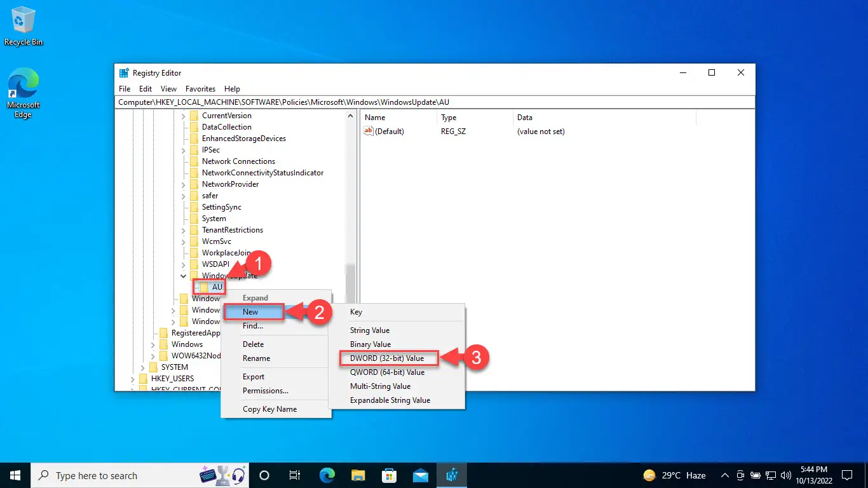Screen dimensions: 868x488
Task: Open the Windows Start menu
Action: tap(15, 475)
